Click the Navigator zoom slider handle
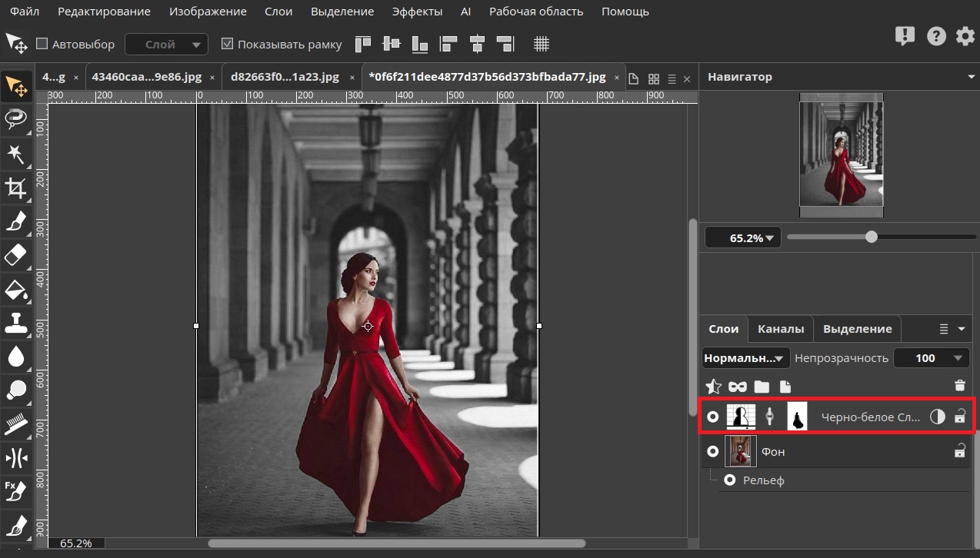Screen dimensions: 980x558 point(871,237)
